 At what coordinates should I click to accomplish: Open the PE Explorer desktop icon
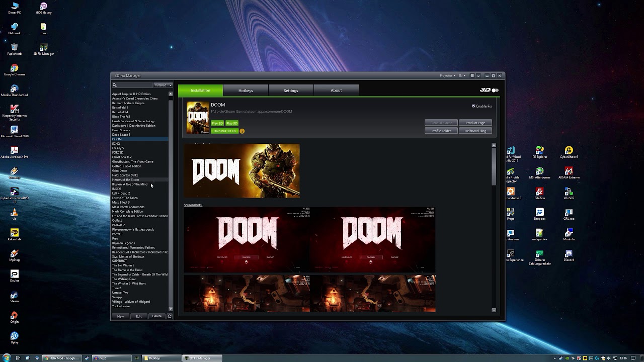pos(539,152)
